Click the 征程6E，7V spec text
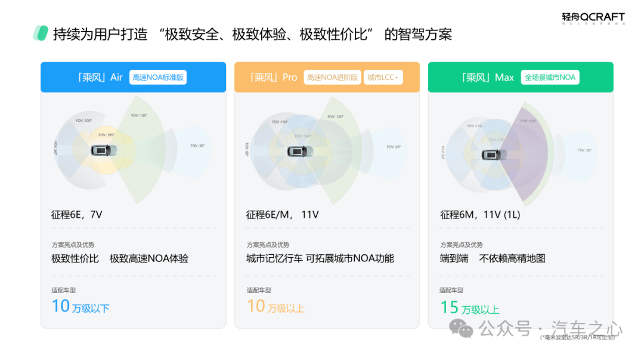The height and width of the screenshot is (355, 644). (77, 214)
